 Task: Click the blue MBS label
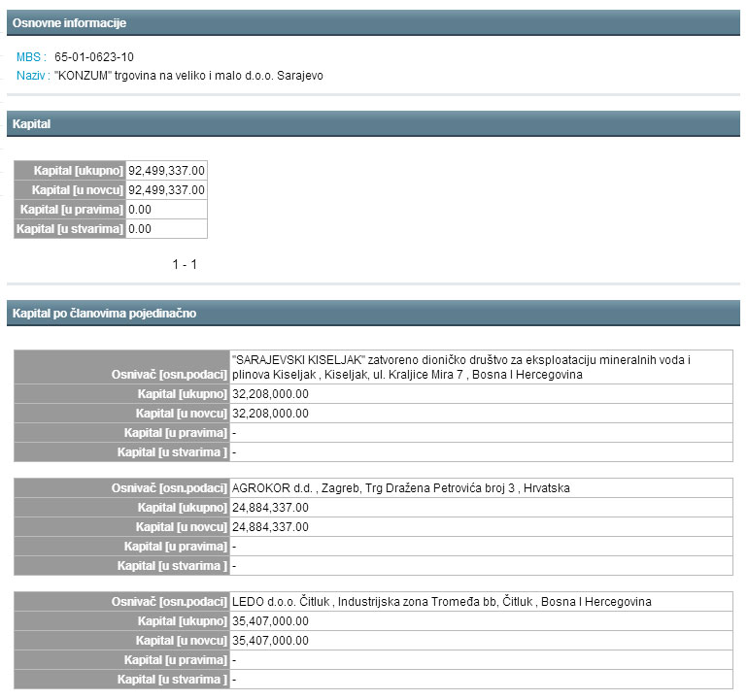pos(31,57)
